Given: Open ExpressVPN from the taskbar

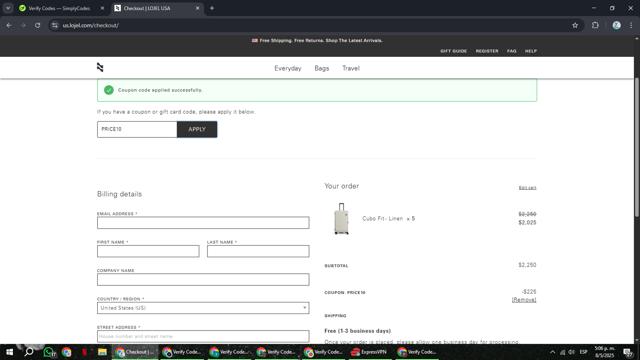Looking at the screenshot, I should click(x=369, y=352).
